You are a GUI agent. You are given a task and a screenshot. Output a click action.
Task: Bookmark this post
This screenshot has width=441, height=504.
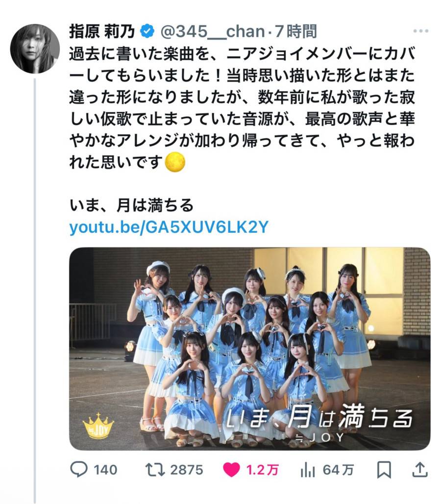click(384, 470)
